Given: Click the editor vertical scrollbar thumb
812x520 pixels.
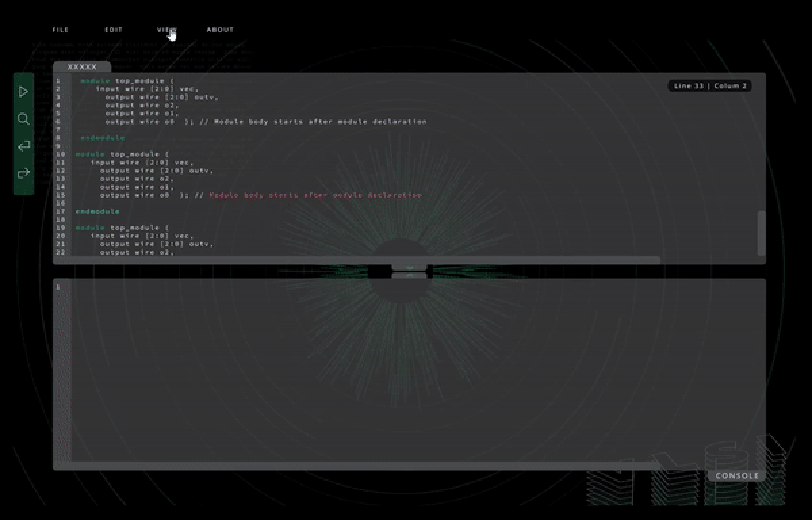Looking at the screenshot, I should point(761,233).
